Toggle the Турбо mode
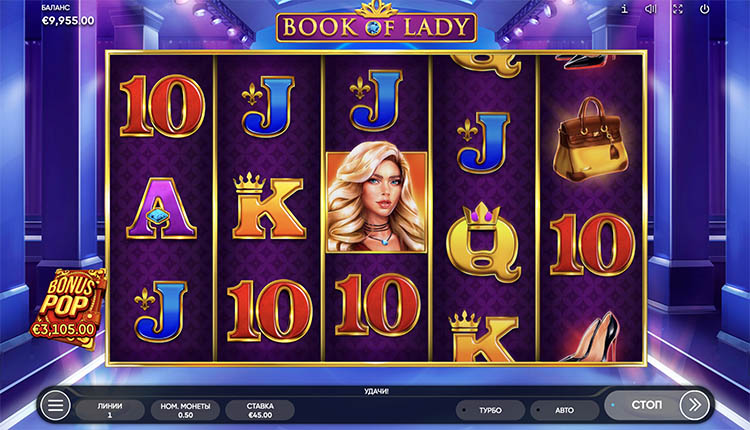The width and height of the screenshot is (750, 430). click(x=484, y=410)
